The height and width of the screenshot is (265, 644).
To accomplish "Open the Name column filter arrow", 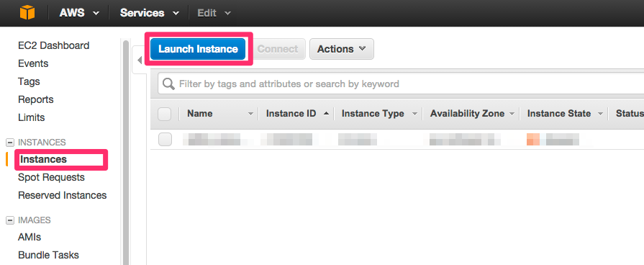I will pyautogui.click(x=250, y=114).
